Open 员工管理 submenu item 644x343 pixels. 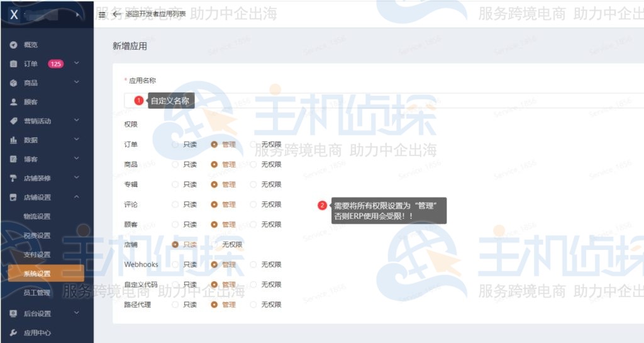pyautogui.click(x=37, y=293)
